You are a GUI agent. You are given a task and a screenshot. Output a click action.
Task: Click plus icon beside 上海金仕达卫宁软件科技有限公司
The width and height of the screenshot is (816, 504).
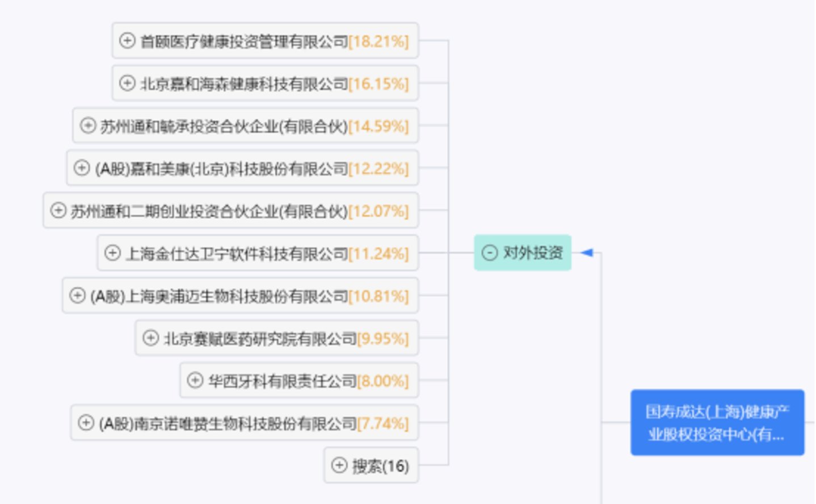(x=112, y=253)
